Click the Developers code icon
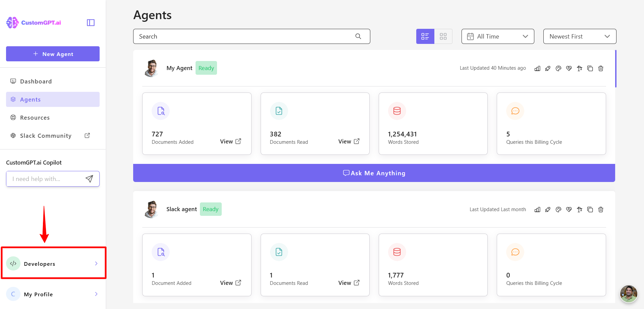 point(13,263)
